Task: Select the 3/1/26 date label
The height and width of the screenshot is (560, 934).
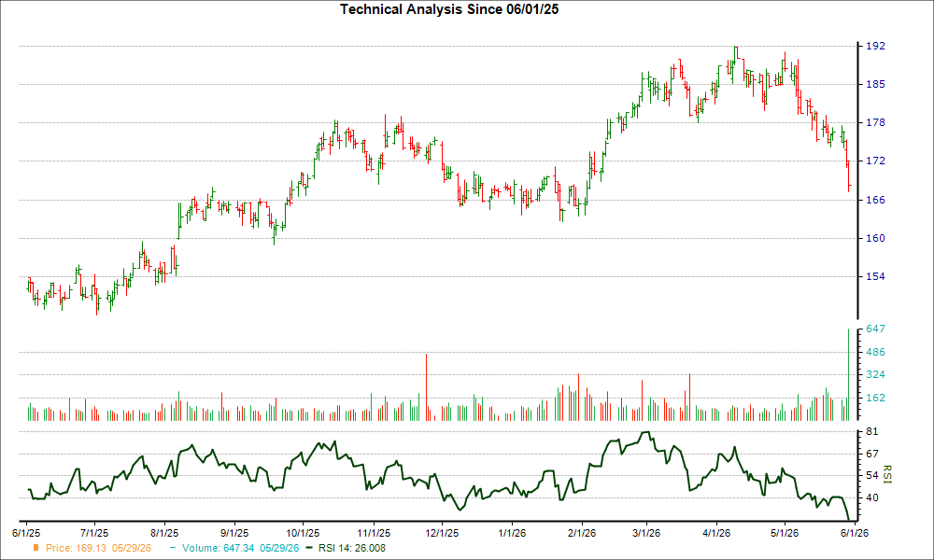Action: [x=645, y=533]
